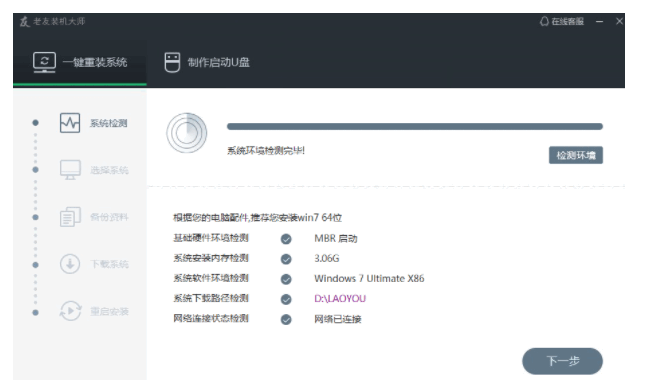Click the check mark beside 系统安装内存检测
This screenshot has height=386, width=649.
coord(286,259)
